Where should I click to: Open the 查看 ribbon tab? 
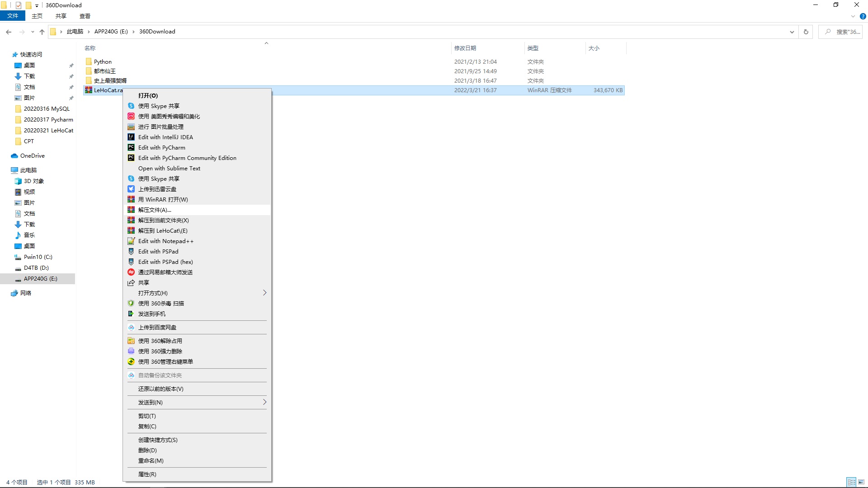point(85,16)
